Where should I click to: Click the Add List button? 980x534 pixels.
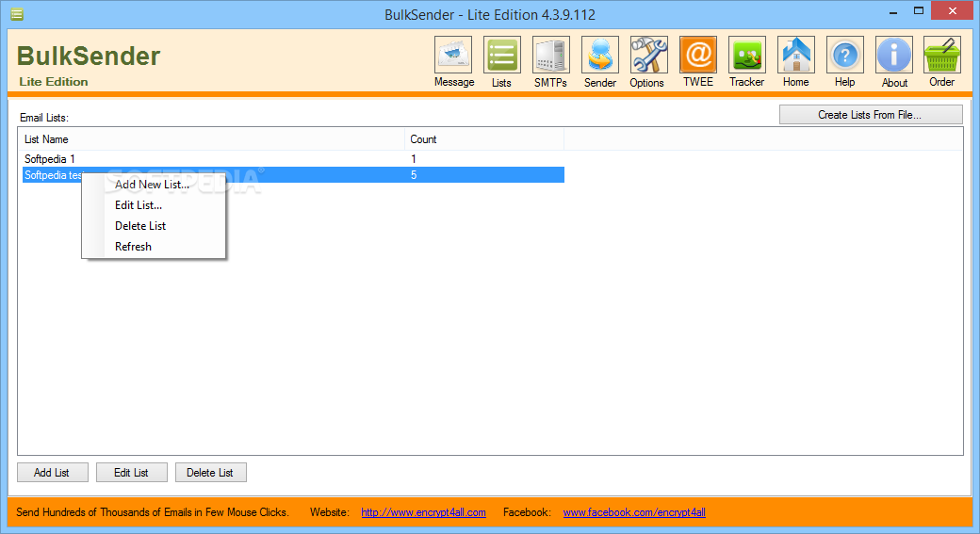tap(53, 472)
